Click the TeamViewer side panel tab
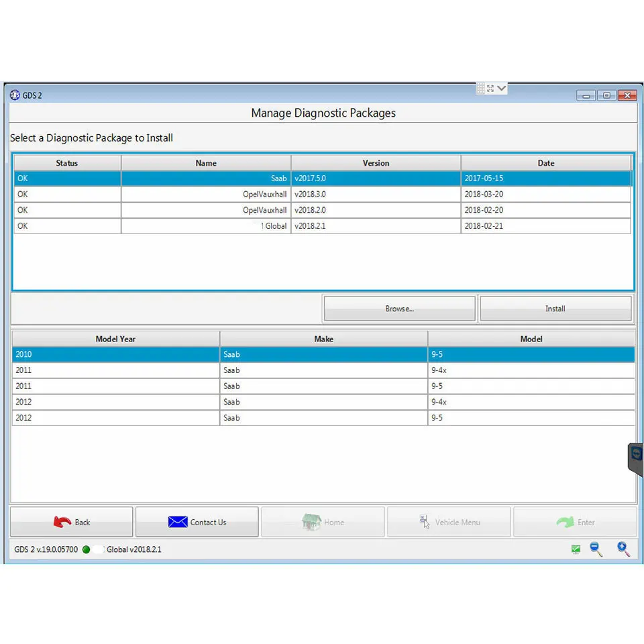 click(x=636, y=459)
